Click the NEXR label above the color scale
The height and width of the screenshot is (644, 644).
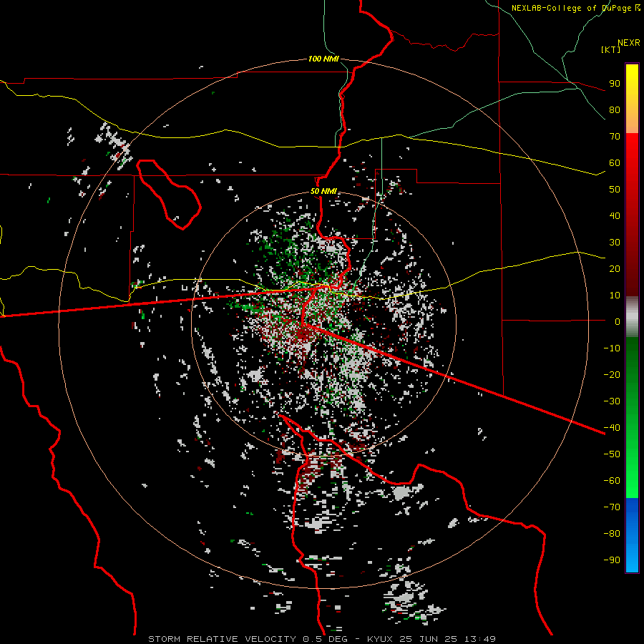628,43
